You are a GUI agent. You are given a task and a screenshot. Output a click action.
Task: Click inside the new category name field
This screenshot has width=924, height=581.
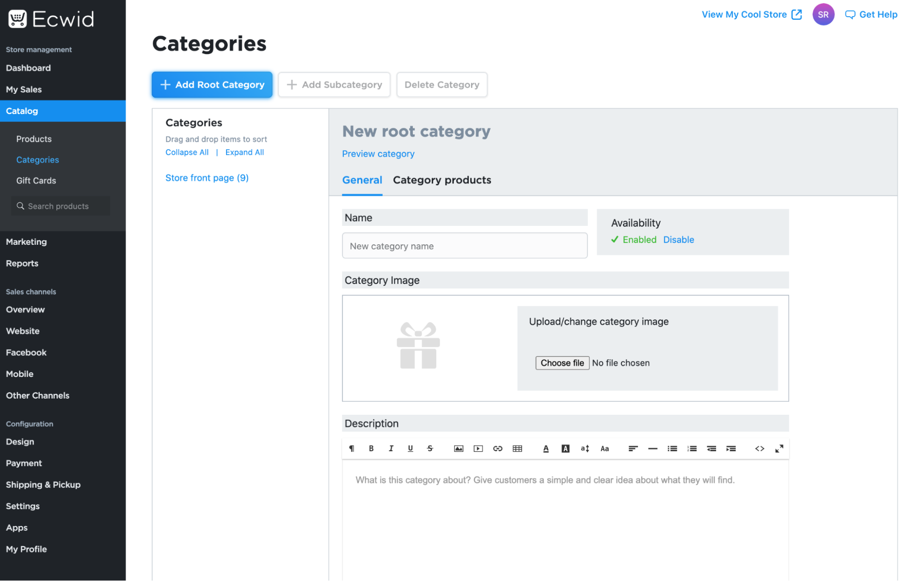[x=464, y=246]
